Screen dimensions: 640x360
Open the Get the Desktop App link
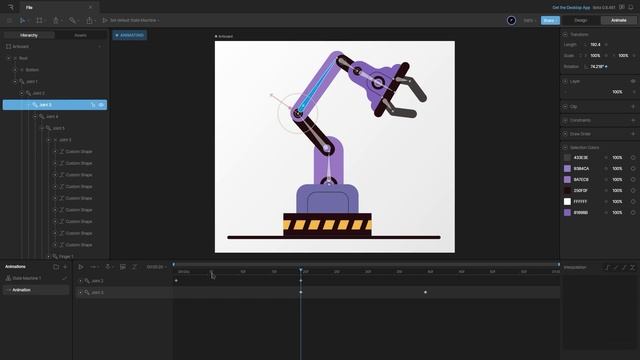571,7
